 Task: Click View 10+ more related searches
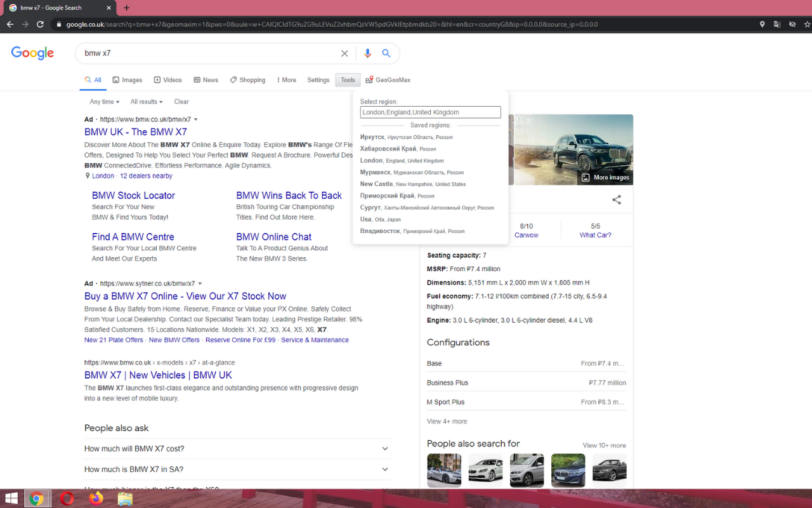pyautogui.click(x=605, y=445)
